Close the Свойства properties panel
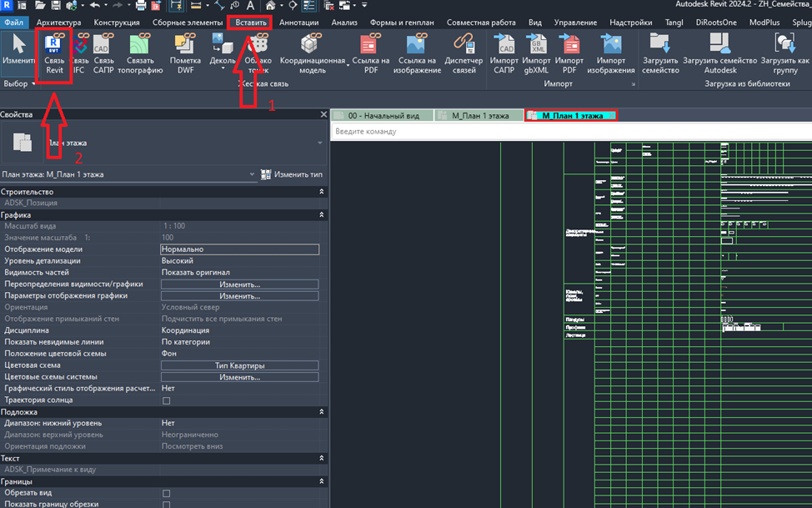The image size is (812, 508). coord(323,114)
